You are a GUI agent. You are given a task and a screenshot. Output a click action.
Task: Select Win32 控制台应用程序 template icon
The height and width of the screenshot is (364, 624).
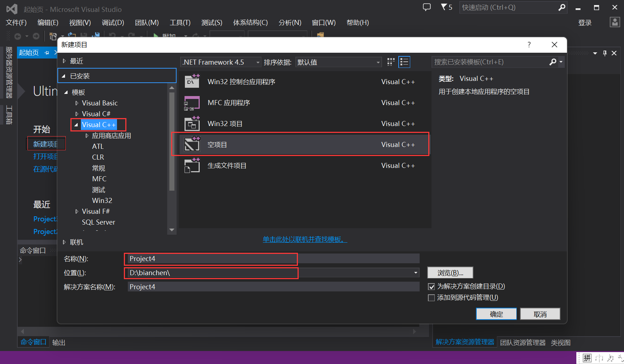(x=192, y=82)
